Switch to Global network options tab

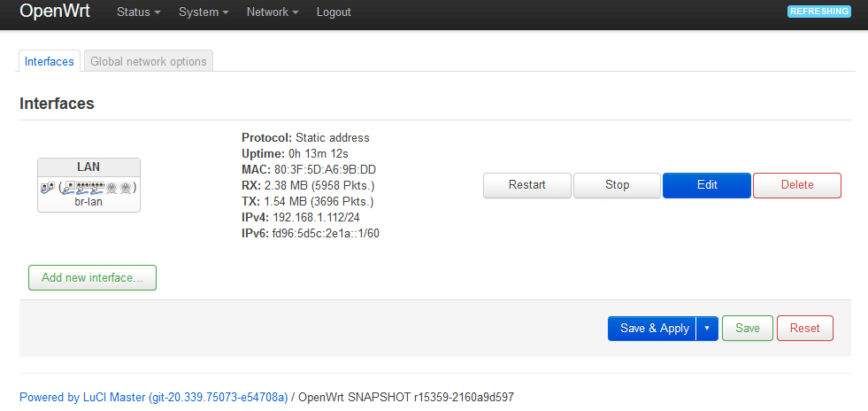(149, 61)
